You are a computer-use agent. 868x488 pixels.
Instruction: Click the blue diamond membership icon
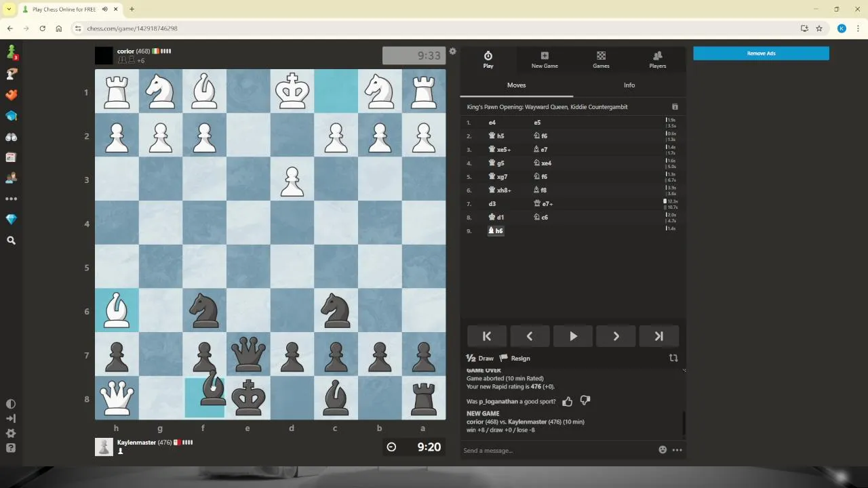coord(11,220)
